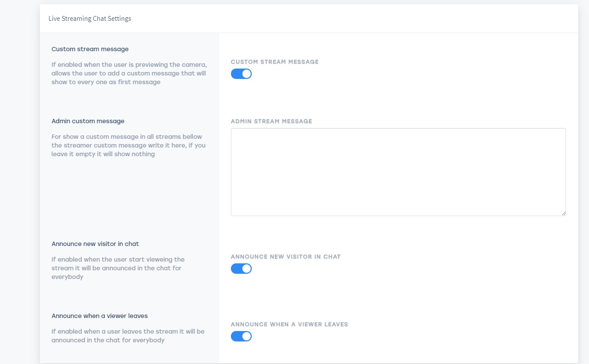Click the description about user starting viewing

pos(118,268)
